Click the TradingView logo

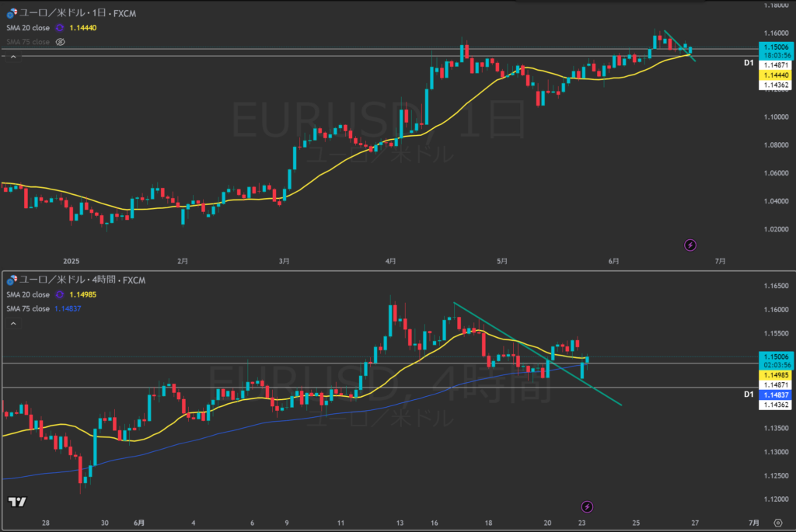[17, 502]
